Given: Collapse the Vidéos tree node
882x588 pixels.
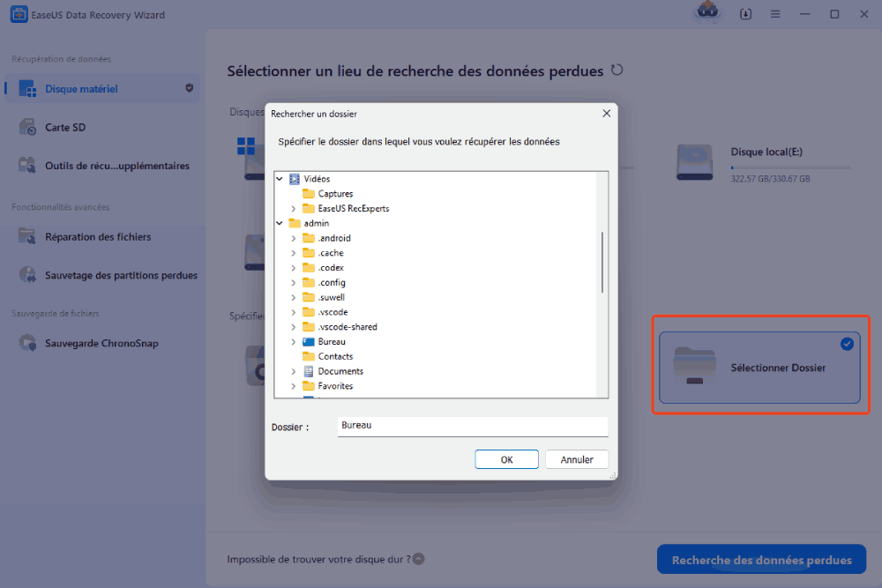Looking at the screenshot, I should click(280, 179).
